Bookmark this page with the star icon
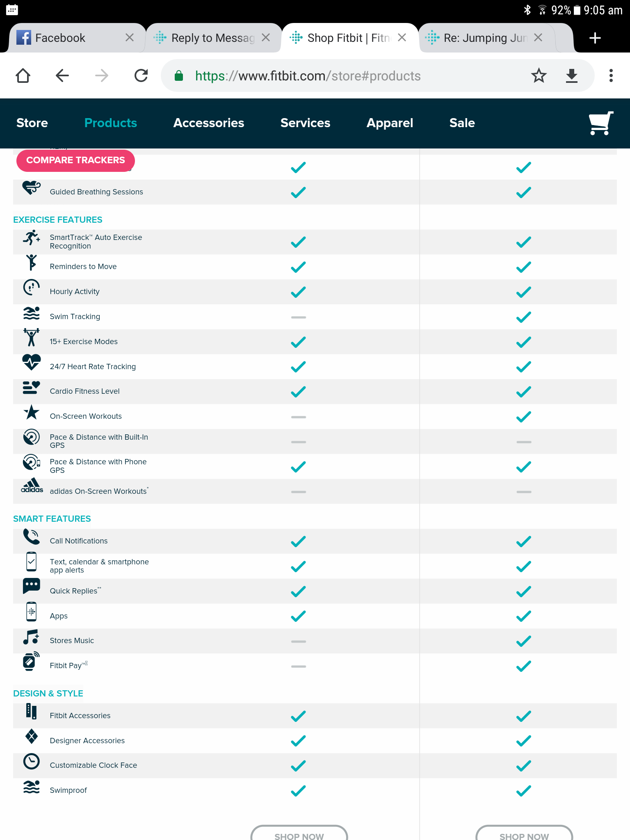This screenshot has width=630, height=840. [x=539, y=76]
